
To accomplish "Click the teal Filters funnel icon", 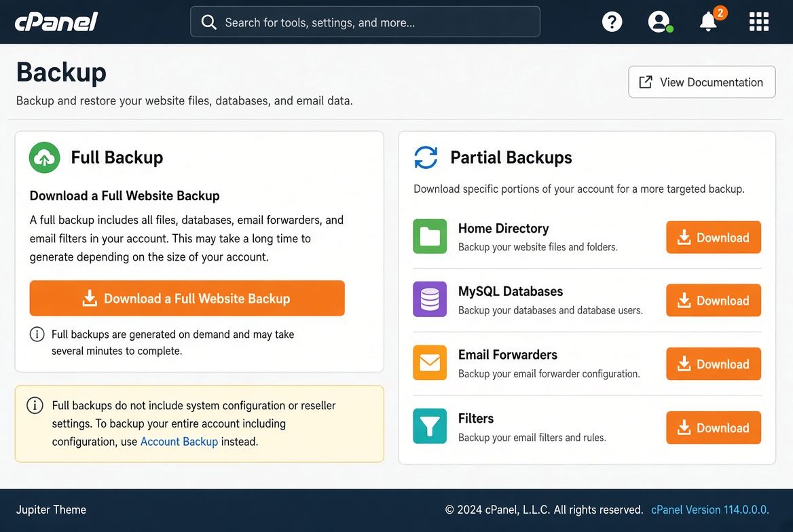I will tap(430, 426).
